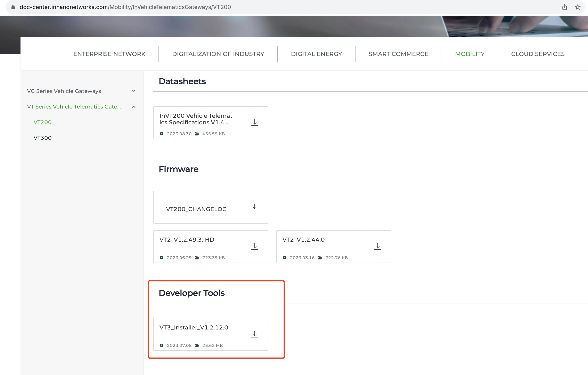Viewport: 588px width, 375px height.
Task: Click the date 2023.08.30 on datasheet card
Action: point(179,134)
